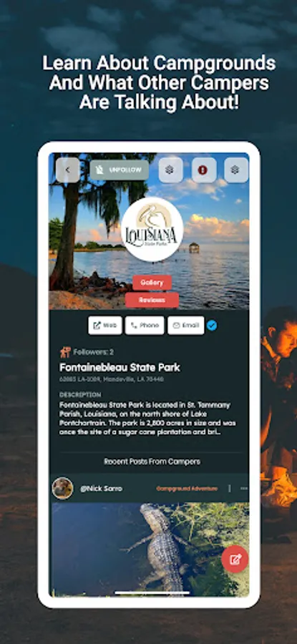The image size is (297, 644).
Task: Tap the red alert report icon
Action: pos(203,170)
